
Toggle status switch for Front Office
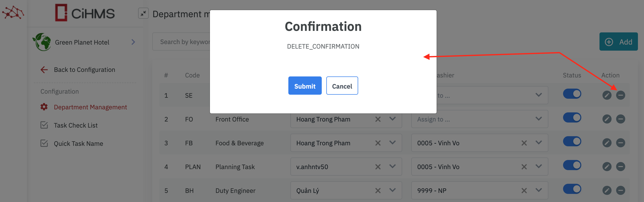click(572, 118)
